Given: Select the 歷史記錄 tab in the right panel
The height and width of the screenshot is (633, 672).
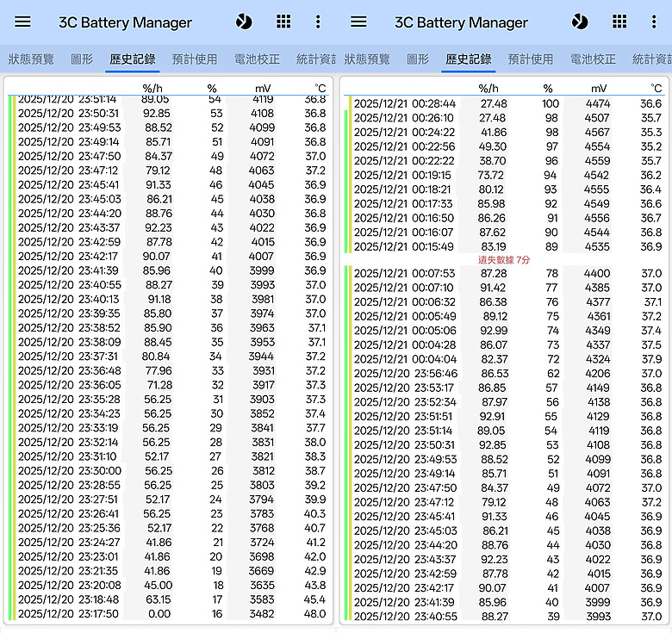Looking at the screenshot, I should tap(469, 59).
